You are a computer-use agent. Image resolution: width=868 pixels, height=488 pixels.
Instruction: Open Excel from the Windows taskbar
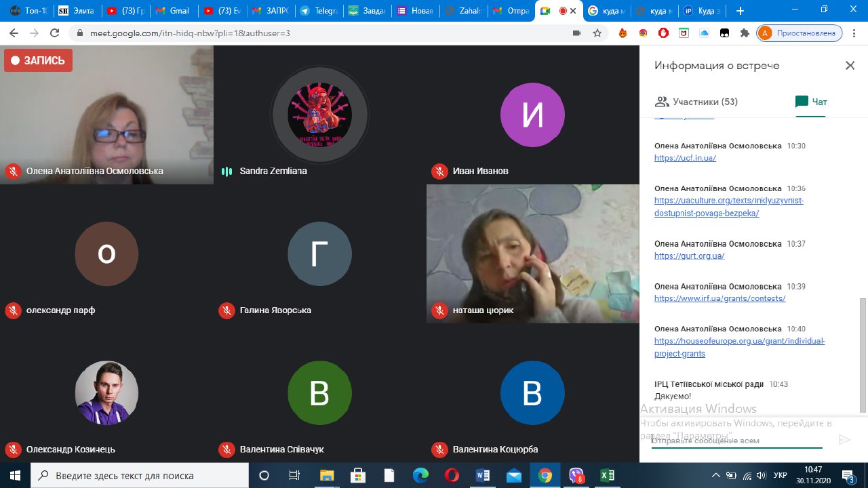[607, 476]
